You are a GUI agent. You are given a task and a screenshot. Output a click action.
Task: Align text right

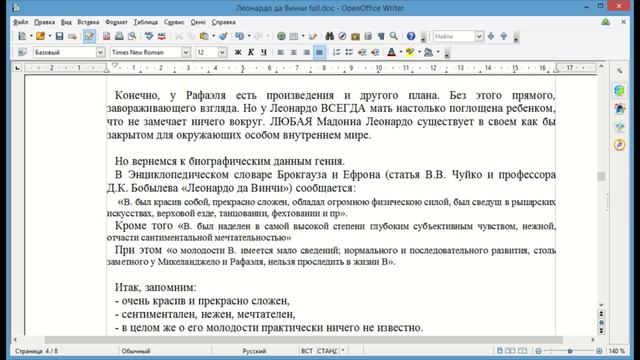tap(307, 52)
